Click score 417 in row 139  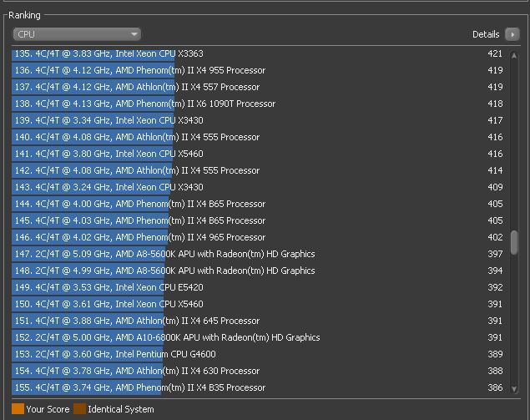click(495, 120)
